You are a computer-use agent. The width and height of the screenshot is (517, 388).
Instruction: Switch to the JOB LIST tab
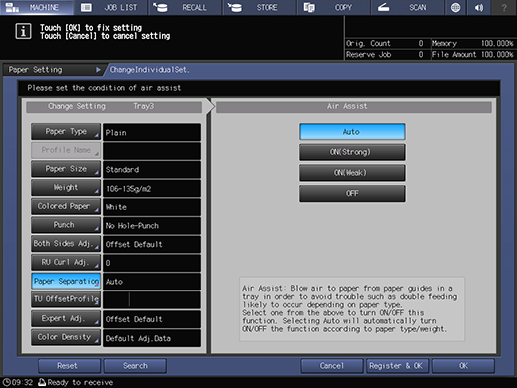tap(111, 7)
